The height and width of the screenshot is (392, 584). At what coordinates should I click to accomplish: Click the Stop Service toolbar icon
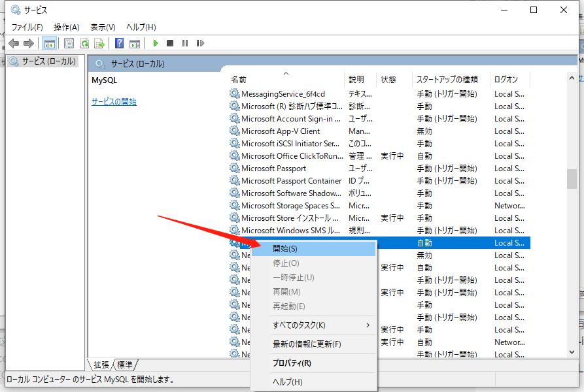pyautogui.click(x=170, y=43)
